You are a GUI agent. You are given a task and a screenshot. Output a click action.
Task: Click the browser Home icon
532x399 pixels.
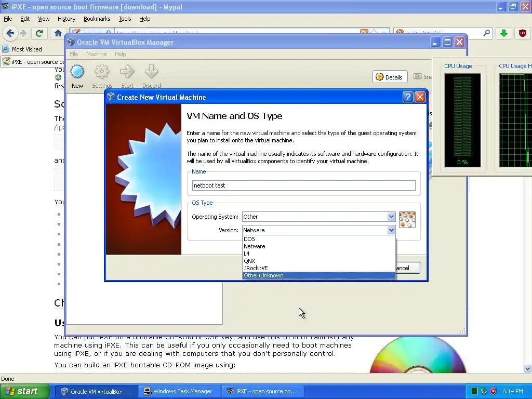[x=58, y=33]
